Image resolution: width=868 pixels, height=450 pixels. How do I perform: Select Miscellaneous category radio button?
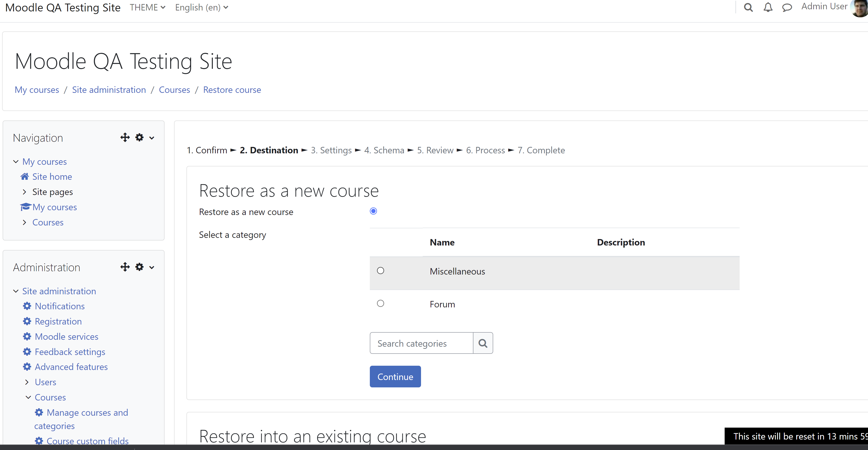tap(381, 270)
